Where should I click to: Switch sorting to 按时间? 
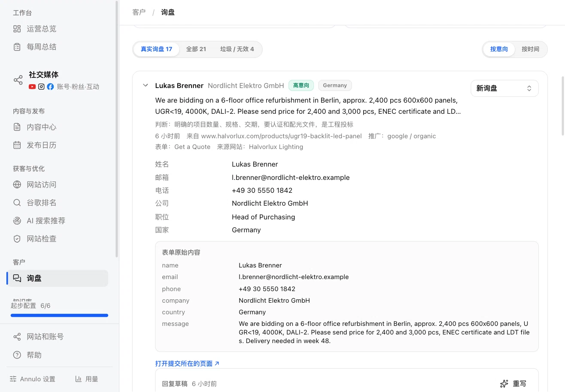click(x=530, y=49)
